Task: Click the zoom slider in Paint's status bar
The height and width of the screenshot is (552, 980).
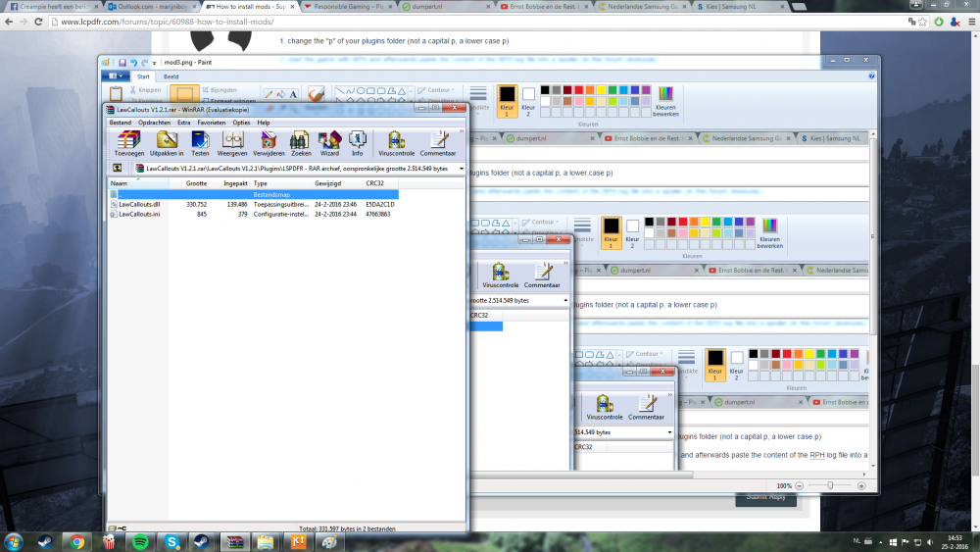Action: [830, 485]
